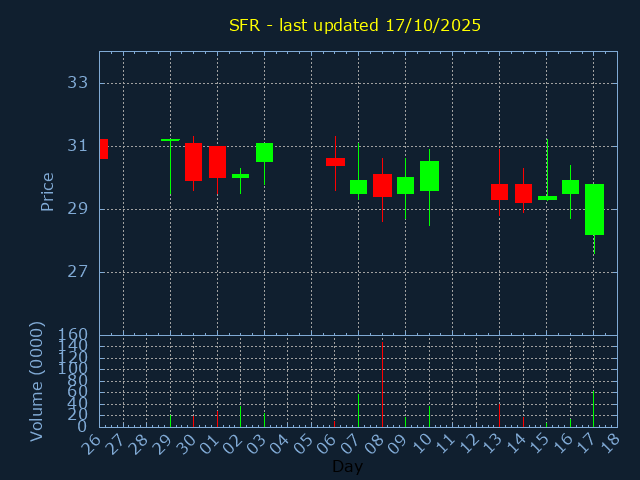
Task: Select the day 18 tick on the x-axis
Action: coord(610,441)
